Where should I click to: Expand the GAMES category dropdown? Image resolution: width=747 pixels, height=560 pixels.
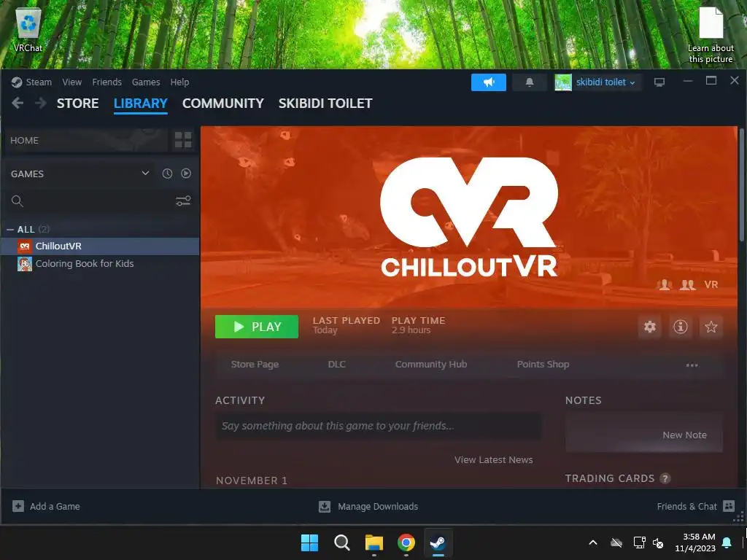coord(145,174)
